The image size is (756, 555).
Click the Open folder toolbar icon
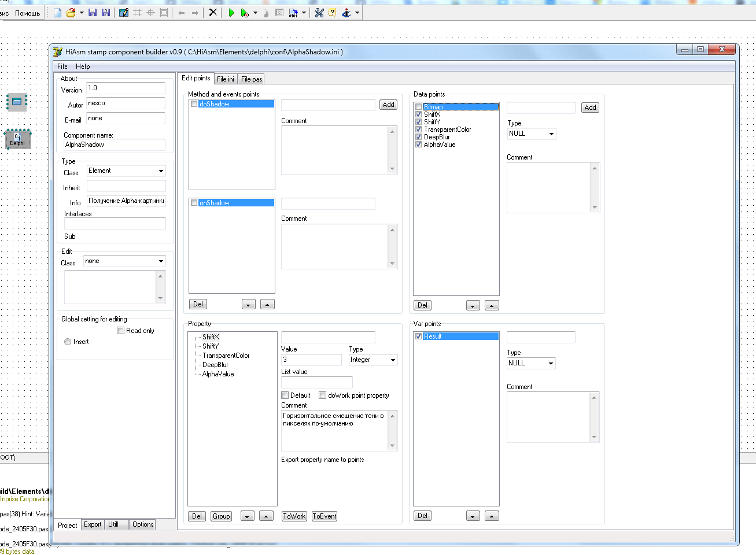71,13
